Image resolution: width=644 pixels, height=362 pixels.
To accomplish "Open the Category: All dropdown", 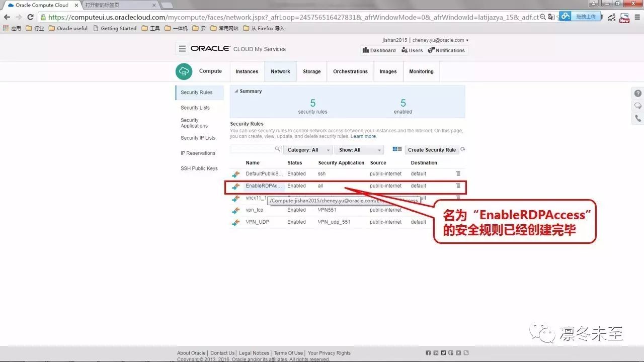I will [x=308, y=150].
